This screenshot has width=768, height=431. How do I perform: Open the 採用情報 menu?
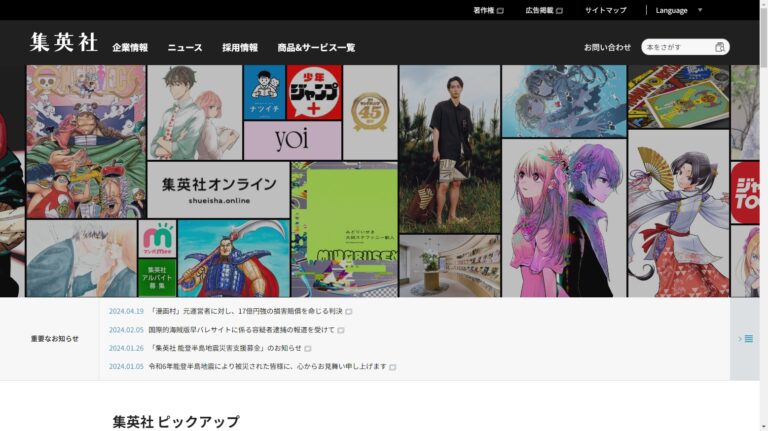(x=240, y=48)
